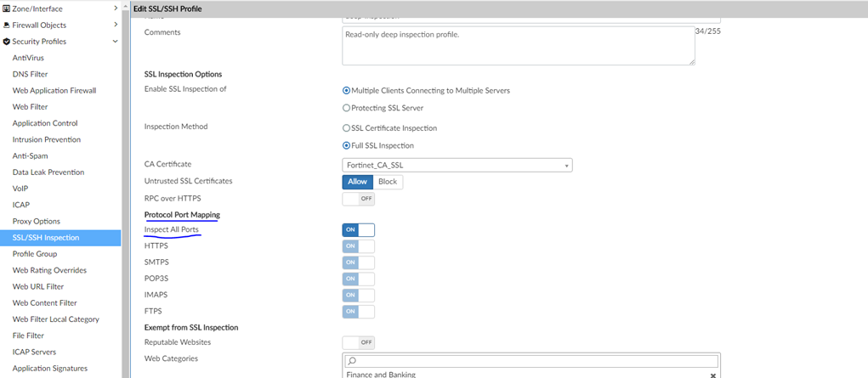
Task: Click the Web Categories search magnifier icon
Action: pyautogui.click(x=351, y=361)
